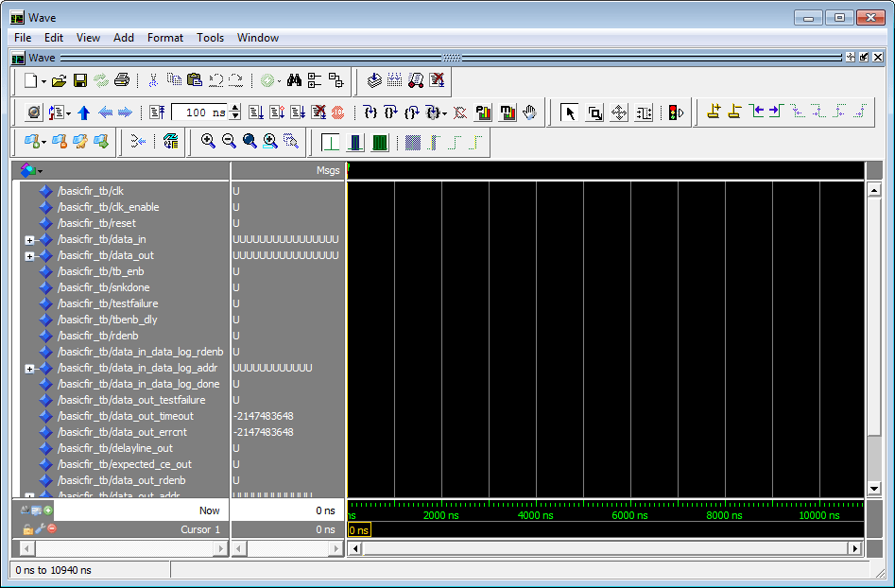The image size is (895, 588).
Task: Click the Print icon in toolbar
Action: click(x=121, y=81)
